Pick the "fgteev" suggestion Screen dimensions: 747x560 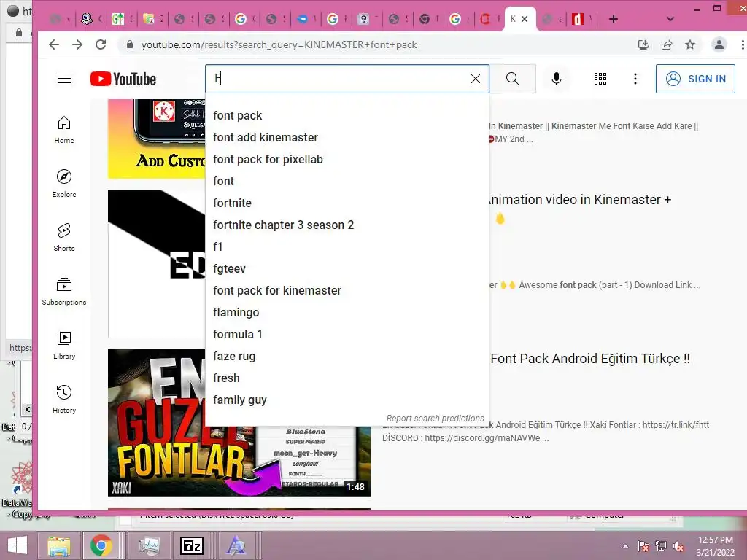click(347, 269)
